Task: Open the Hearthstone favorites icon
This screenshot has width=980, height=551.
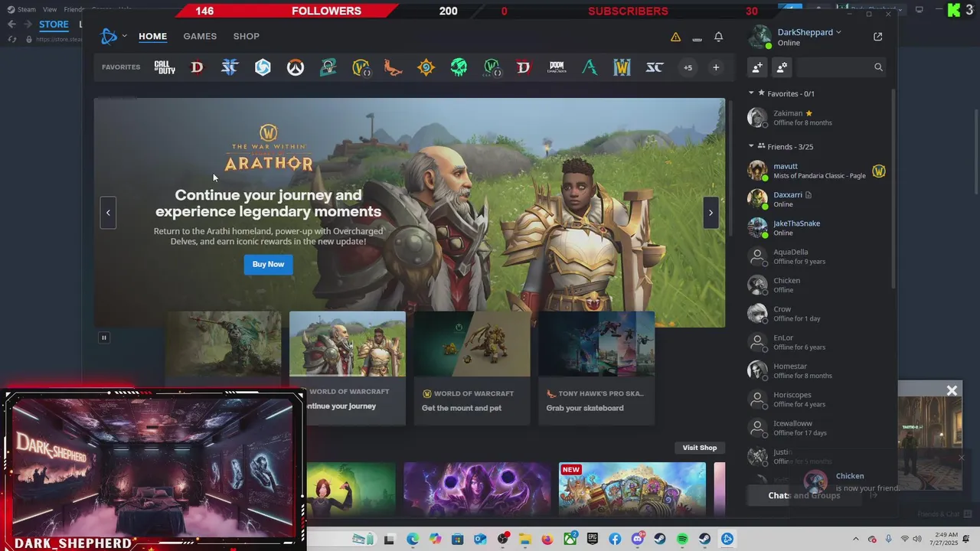Action: click(x=426, y=67)
